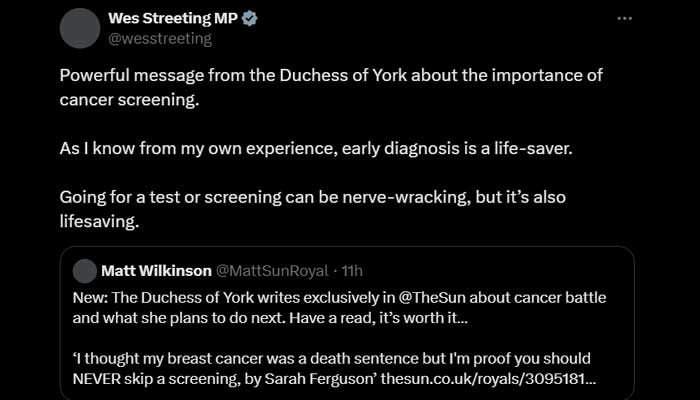Image resolution: width=700 pixels, height=400 pixels.
Task: Click the blue verified badge
Action: tap(250, 18)
